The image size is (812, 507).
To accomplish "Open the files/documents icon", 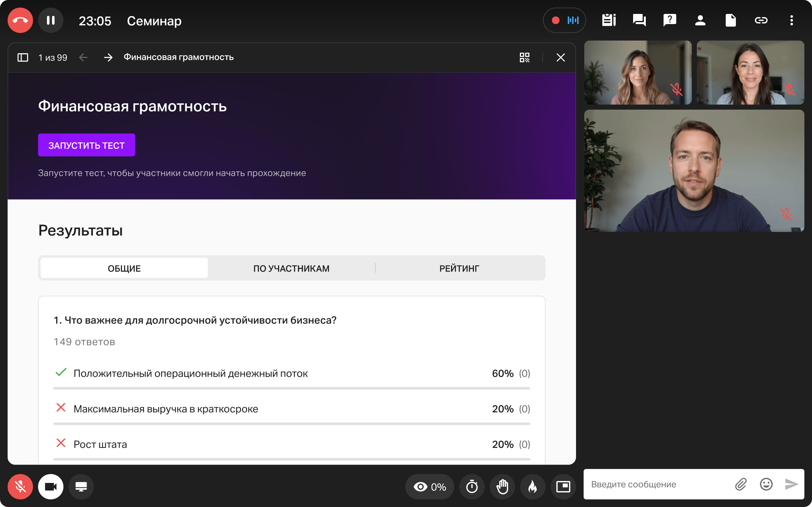I will (730, 21).
